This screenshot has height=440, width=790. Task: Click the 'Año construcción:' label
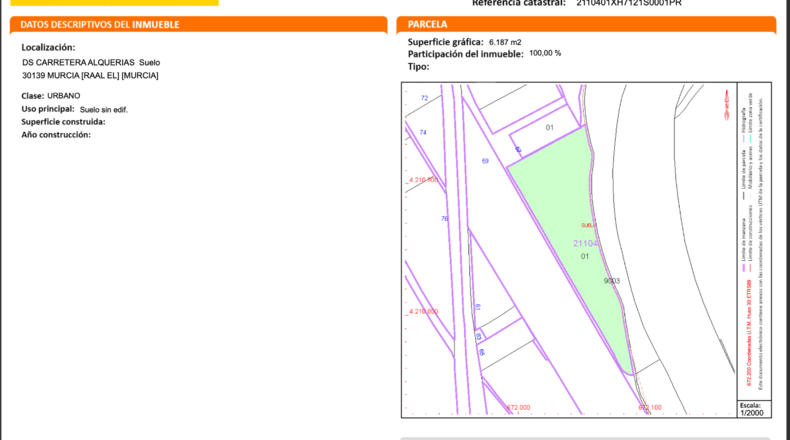pos(56,135)
